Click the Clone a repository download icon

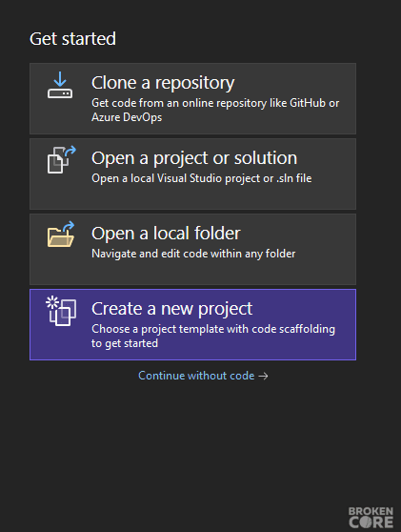point(60,85)
